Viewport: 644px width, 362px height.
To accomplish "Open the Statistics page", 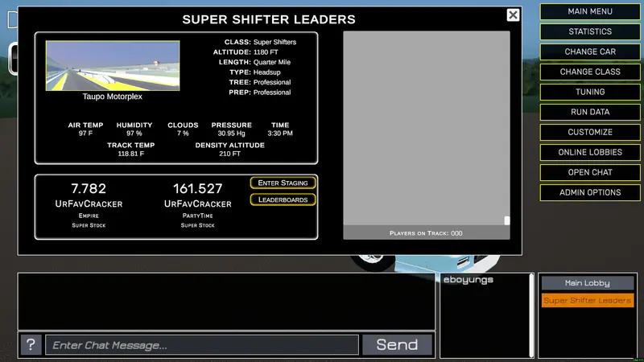I will coord(590,31).
